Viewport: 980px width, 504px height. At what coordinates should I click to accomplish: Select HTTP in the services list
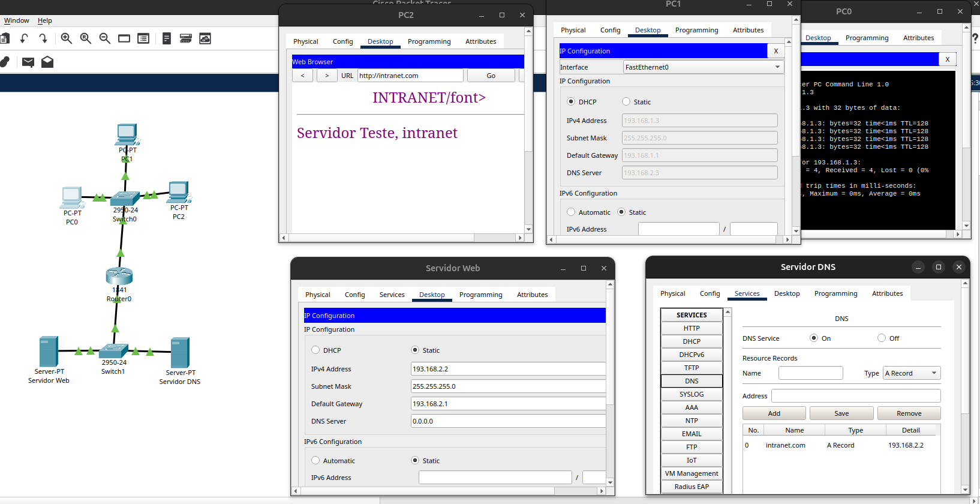692,328
